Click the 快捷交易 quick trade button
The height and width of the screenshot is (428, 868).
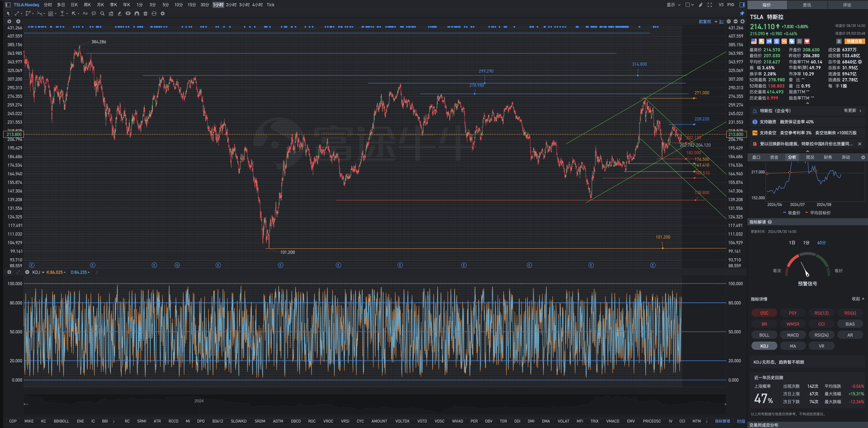coord(855,41)
